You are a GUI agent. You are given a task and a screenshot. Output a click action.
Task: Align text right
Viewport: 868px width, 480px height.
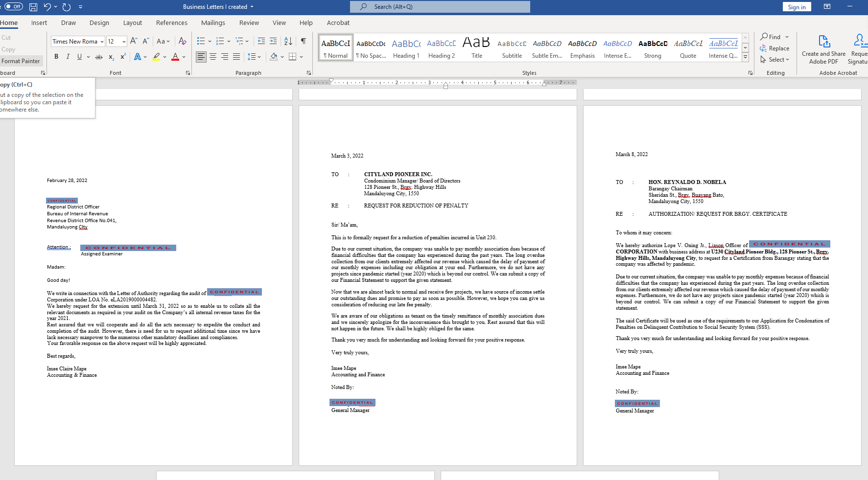click(x=225, y=57)
